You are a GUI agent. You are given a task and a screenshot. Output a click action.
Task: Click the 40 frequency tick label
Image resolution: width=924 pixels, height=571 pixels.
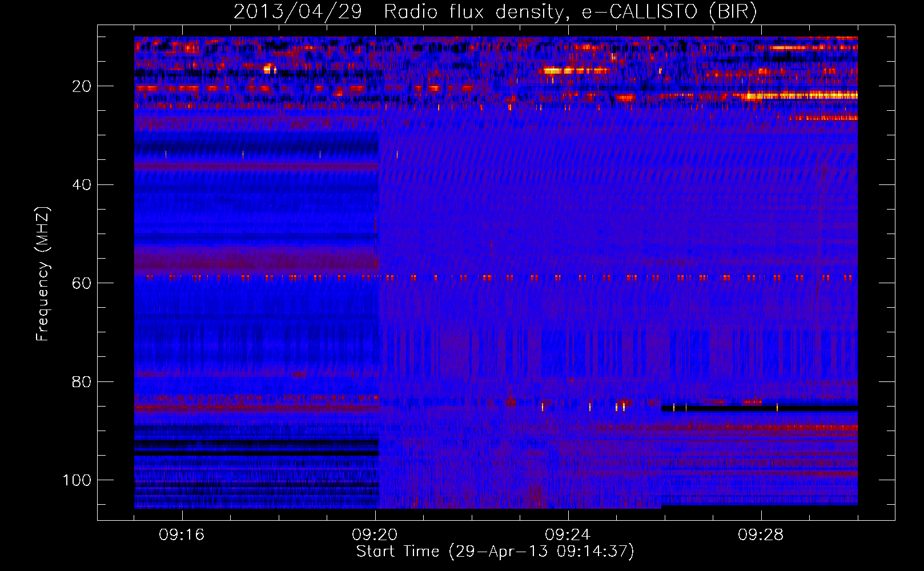pyautogui.click(x=82, y=184)
